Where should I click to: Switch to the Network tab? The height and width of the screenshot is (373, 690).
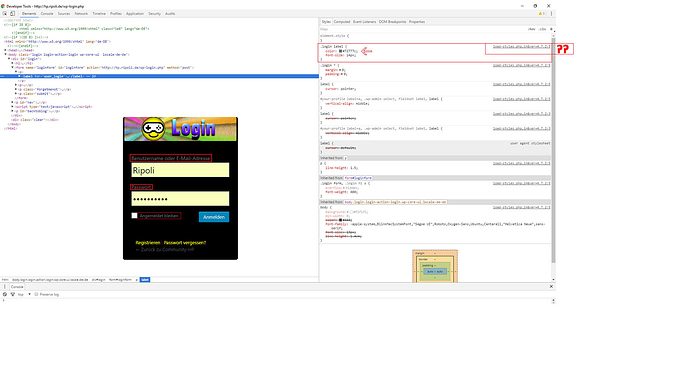[81, 14]
